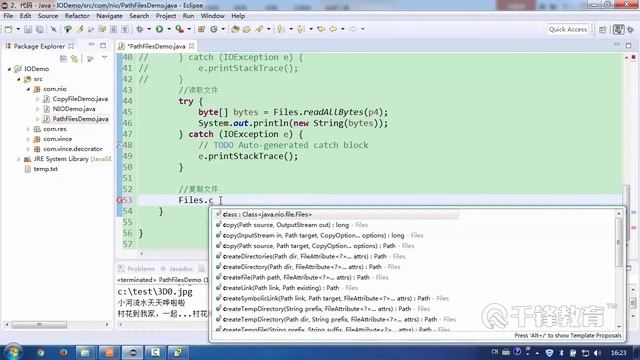Collapse the IODemo project node
640x360 pixels.
coord(9,69)
